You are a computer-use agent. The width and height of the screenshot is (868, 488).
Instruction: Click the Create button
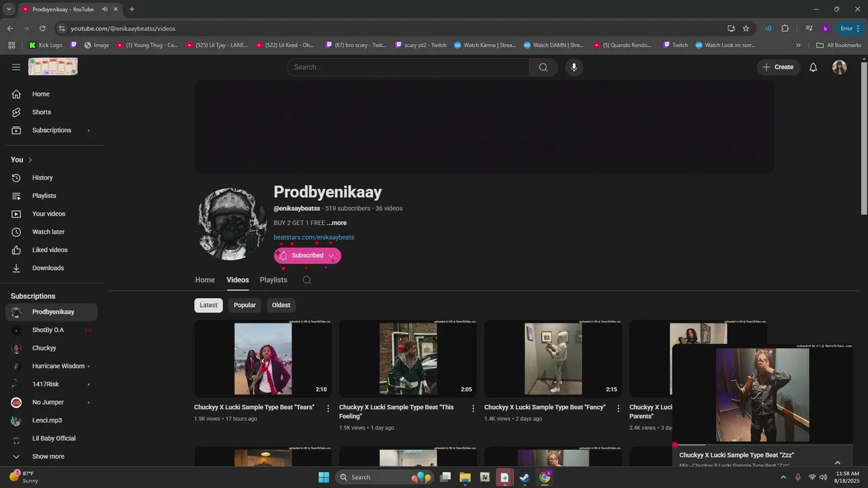tap(778, 67)
